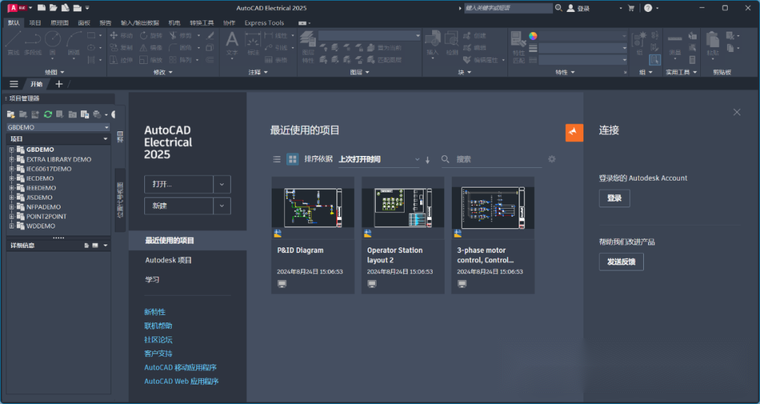
Task: Open the Express Tools ribbon tab
Action: 264,22
